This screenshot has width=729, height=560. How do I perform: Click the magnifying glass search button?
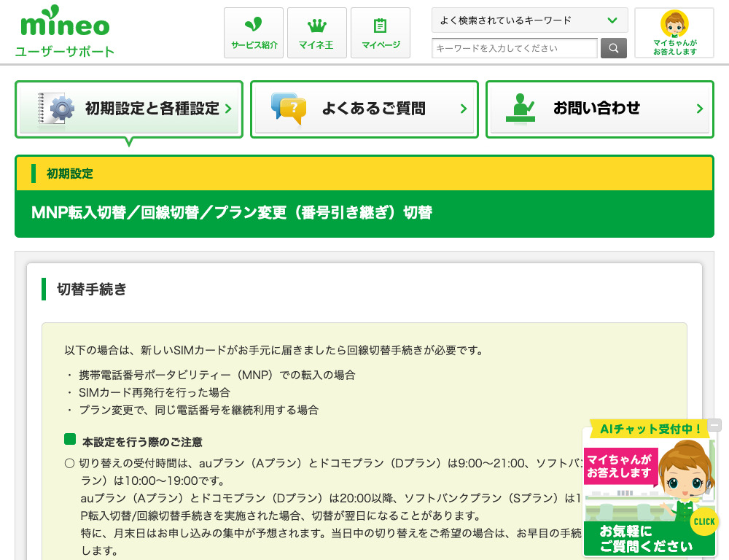click(613, 48)
